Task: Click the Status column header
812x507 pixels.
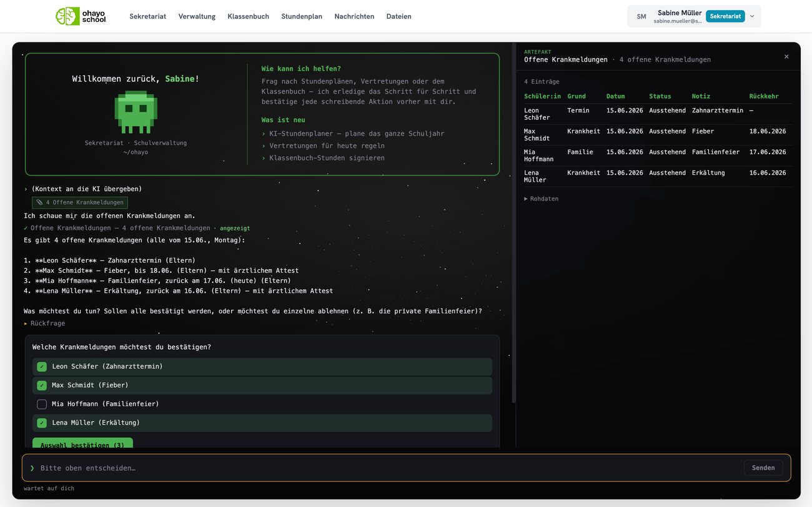Action: [660, 96]
